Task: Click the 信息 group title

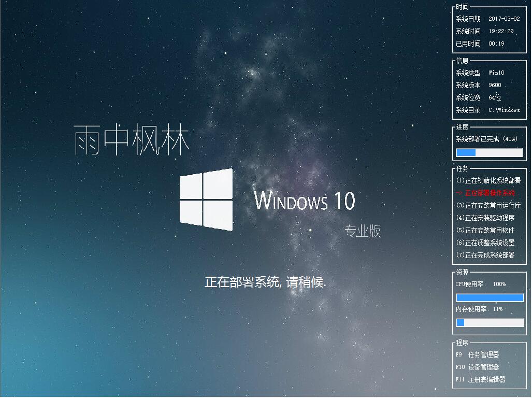Action: [462, 61]
